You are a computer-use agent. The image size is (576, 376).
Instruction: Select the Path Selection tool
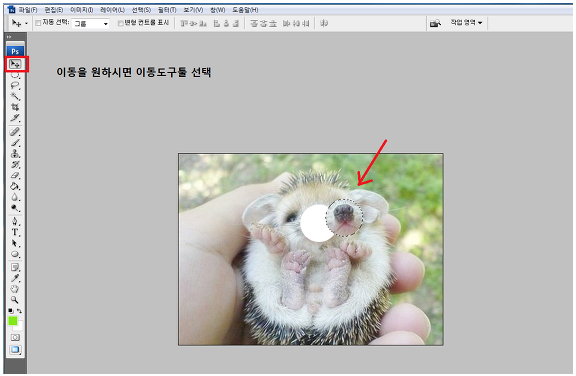pyautogui.click(x=15, y=243)
